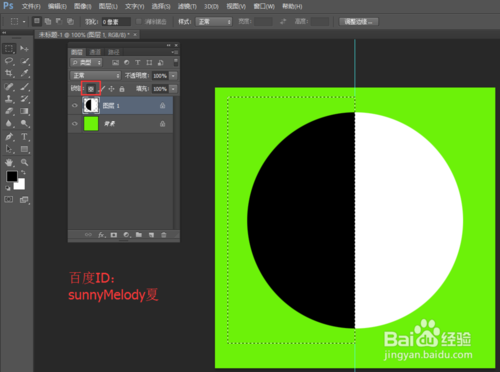Image resolution: width=500 pixels, height=372 pixels.
Task: Set selection mode to New selection
Action: [x=37, y=21]
